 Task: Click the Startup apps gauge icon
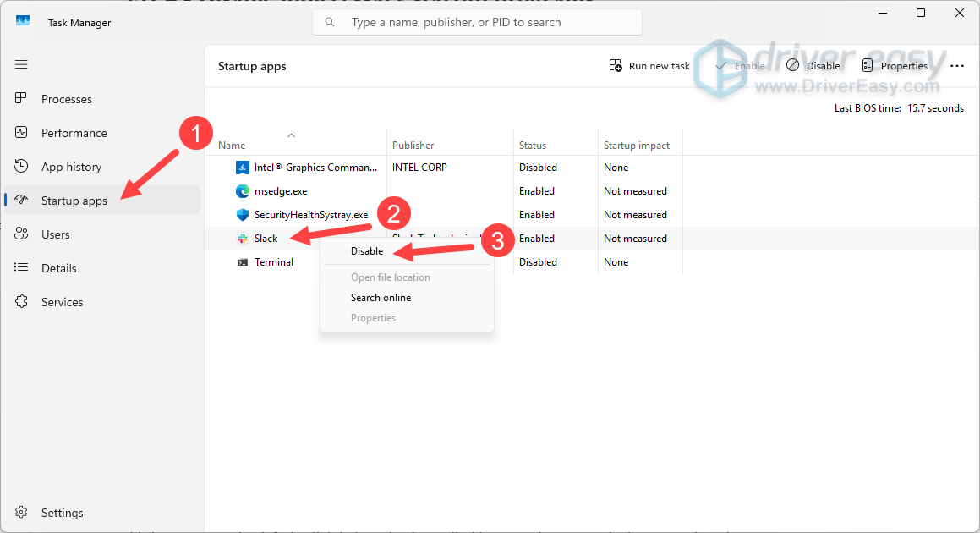point(21,200)
